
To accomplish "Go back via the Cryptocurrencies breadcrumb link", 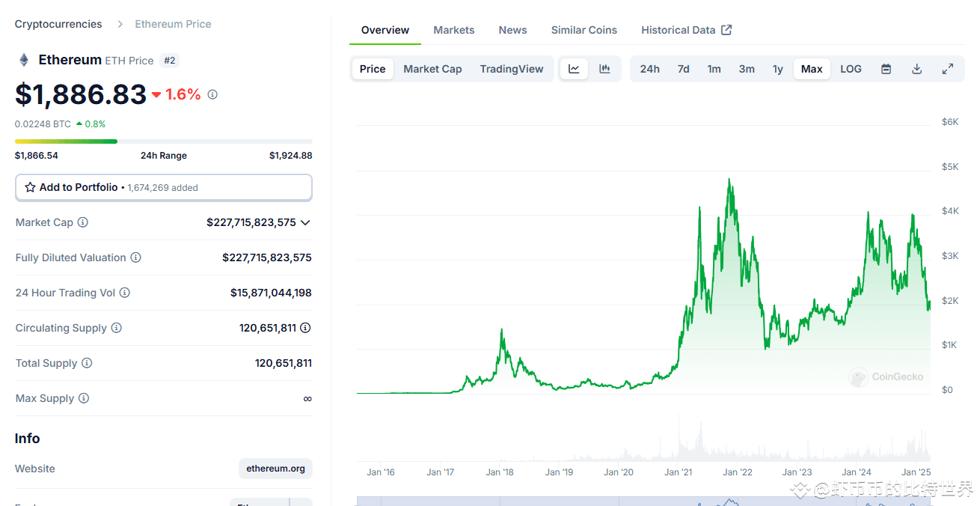I will [58, 23].
